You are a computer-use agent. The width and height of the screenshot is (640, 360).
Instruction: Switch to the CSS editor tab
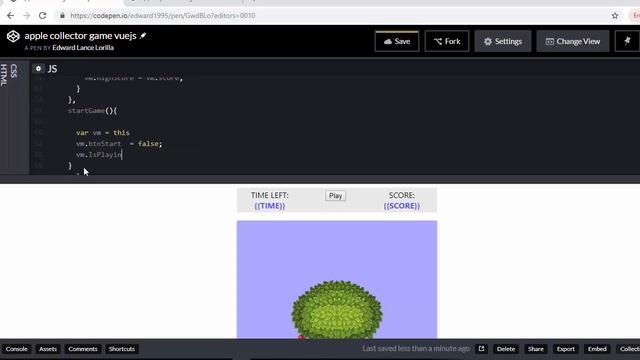pos(14,71)
